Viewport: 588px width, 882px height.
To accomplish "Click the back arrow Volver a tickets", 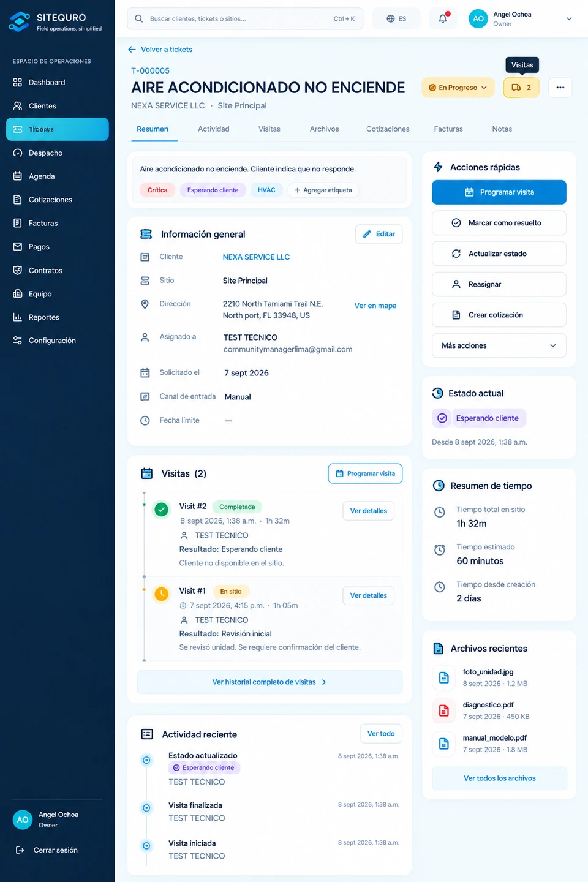I will point(132,50).
